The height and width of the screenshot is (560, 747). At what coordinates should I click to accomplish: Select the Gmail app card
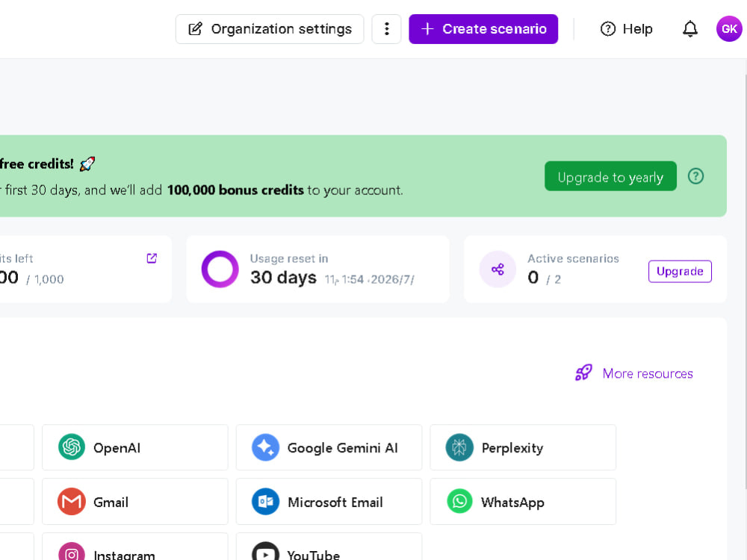point(134,502)
